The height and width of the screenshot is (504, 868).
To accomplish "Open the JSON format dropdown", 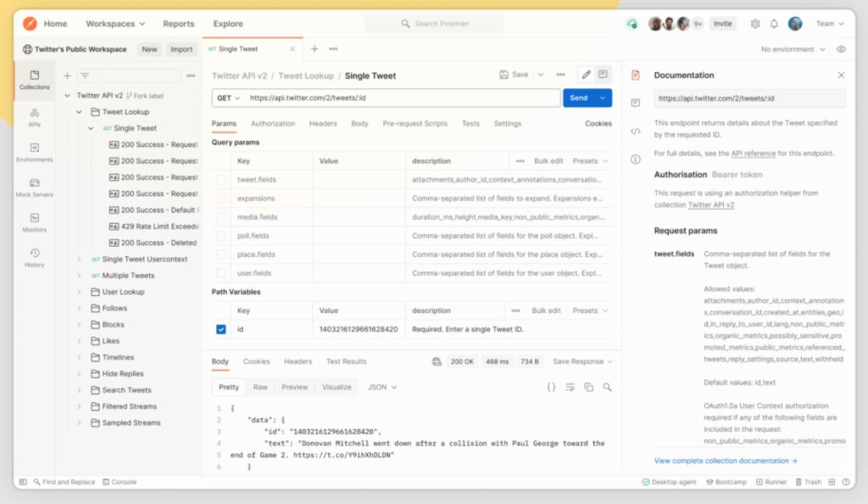I will click(382, 387).
